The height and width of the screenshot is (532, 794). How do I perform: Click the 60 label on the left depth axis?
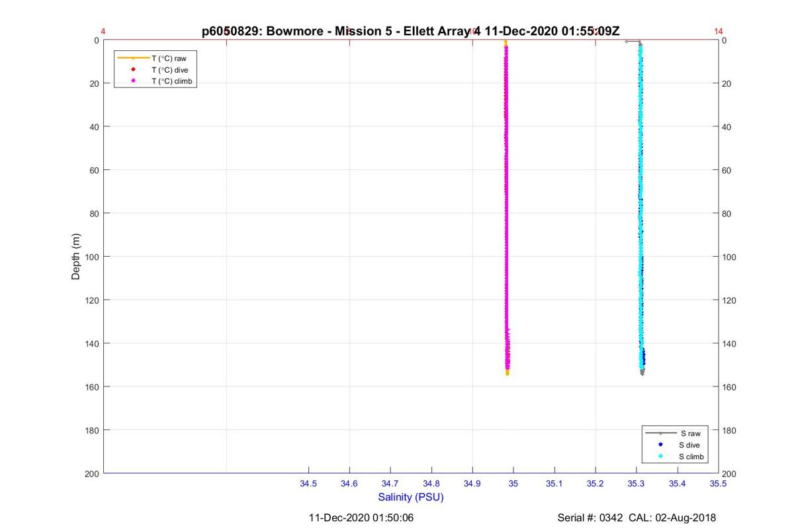pyautogui.click(x=95, y=170)
